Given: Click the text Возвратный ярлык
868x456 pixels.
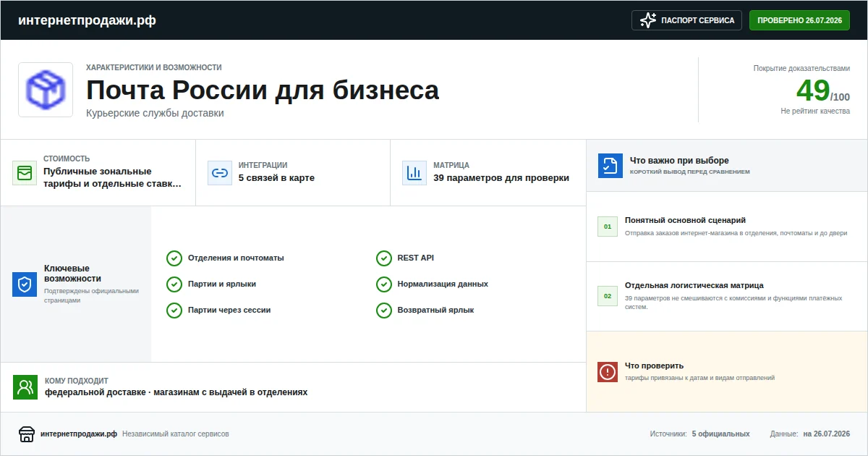Looking at the screenshot, I should coord(435,311).
